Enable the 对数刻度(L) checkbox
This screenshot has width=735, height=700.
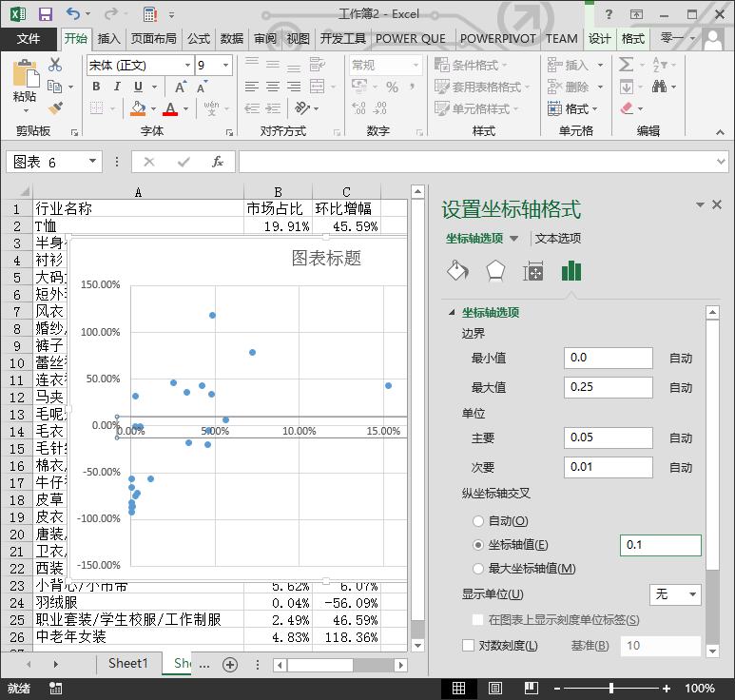(468, 646)
